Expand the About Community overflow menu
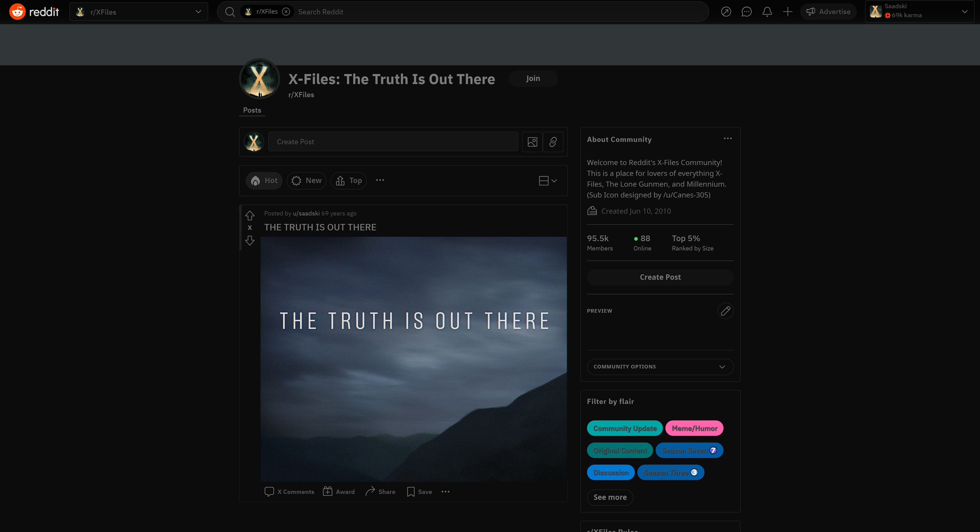Viewport: 980px width, 532px height. tap(728, 138)
